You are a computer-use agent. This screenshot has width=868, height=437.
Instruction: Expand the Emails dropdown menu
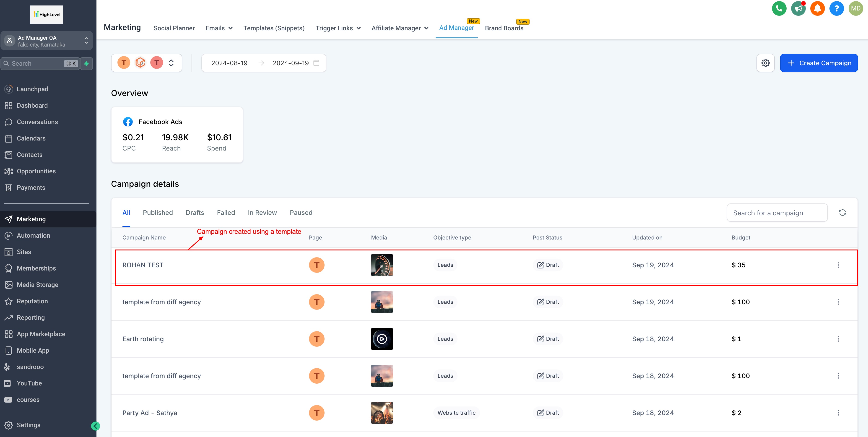[x=219, y=28]
